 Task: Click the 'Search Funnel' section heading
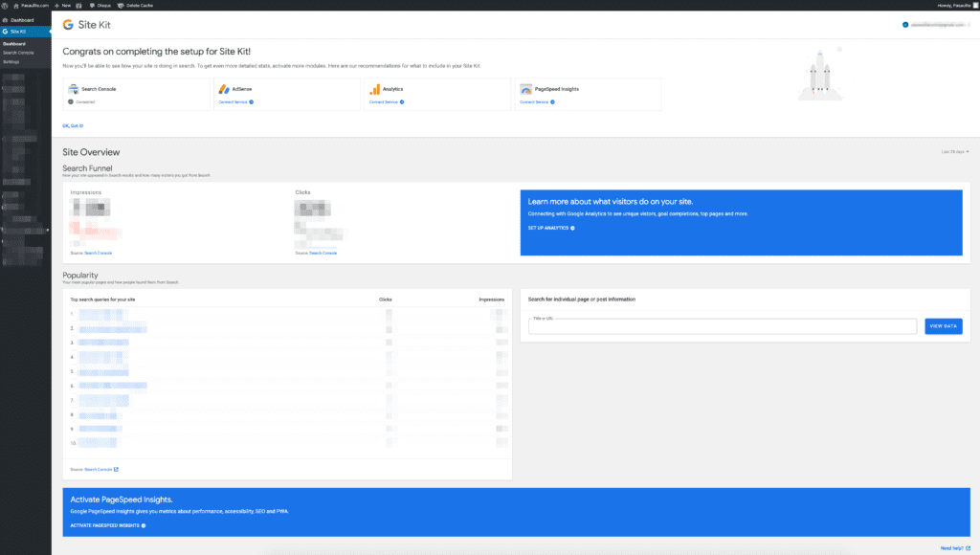coord(87,168)
